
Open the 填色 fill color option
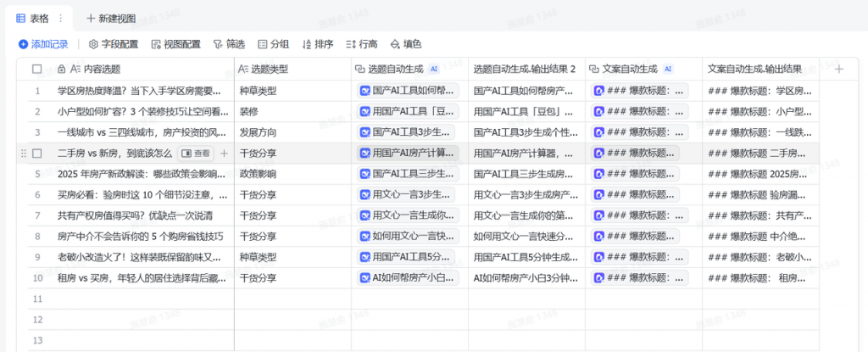pyautogui.click(x=406, y=44)
